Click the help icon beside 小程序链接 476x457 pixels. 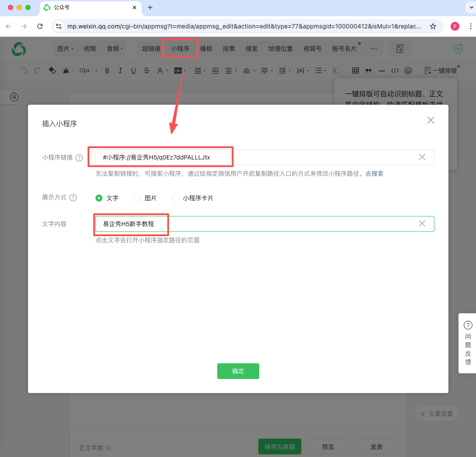79,158
